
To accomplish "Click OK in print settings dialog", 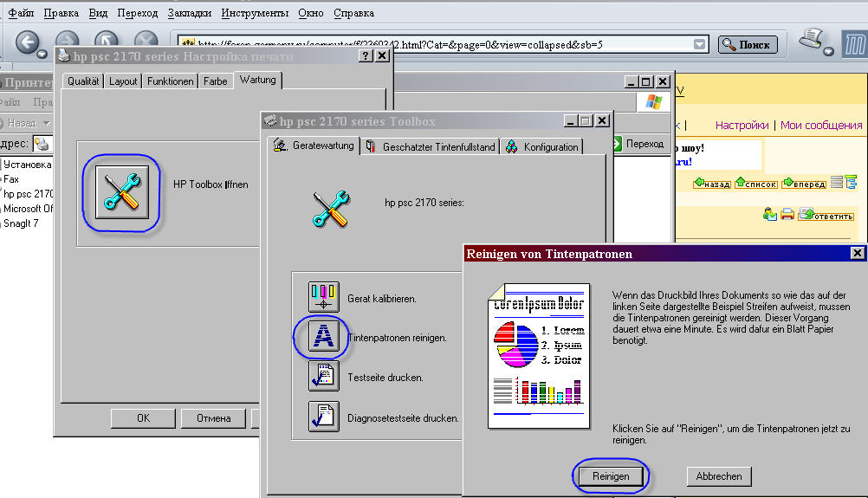I will click(x=144, y=417).
